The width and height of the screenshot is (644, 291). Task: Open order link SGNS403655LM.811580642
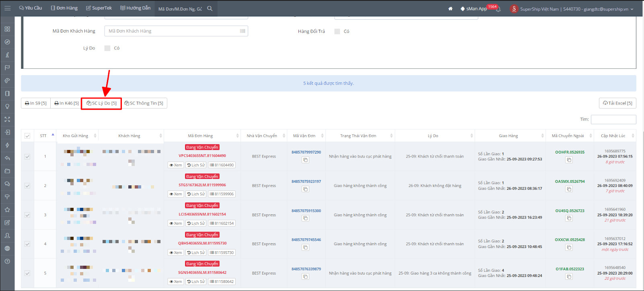point(202,273)
